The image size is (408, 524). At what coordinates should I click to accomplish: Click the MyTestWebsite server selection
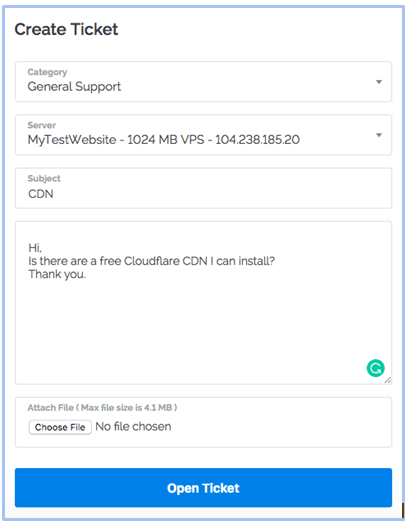tap(203, 135)
